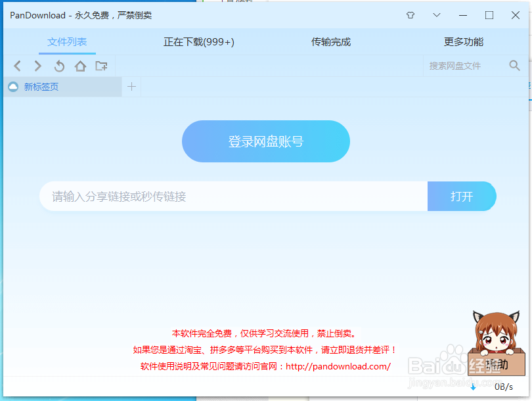This screenshot has width=532, height=401.
Task: Open the skin (shirt) icon in title bar
Action: [410, 15]
